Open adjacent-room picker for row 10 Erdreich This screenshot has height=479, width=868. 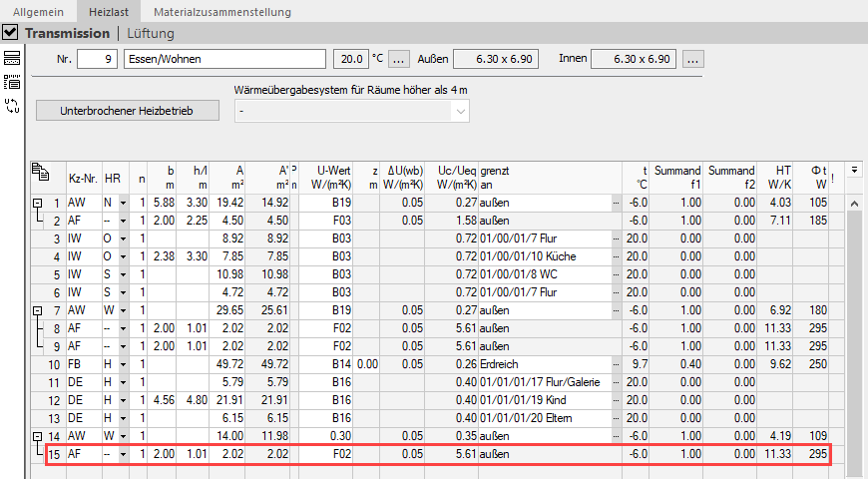click(617, 364)
